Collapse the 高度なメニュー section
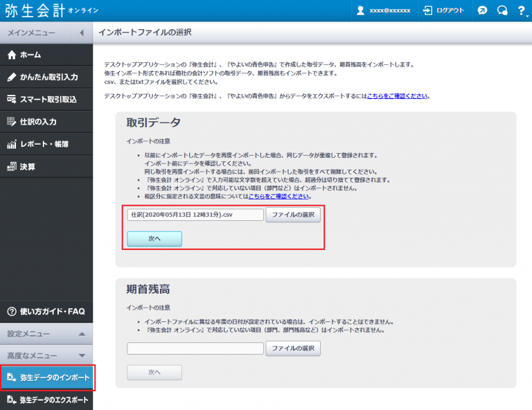Viewport: 532px width, 410px height. (x=46, y=355)
